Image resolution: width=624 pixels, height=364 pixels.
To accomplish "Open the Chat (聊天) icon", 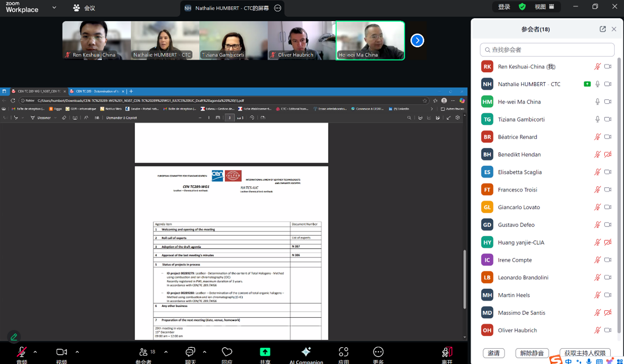I will [190, 352].
